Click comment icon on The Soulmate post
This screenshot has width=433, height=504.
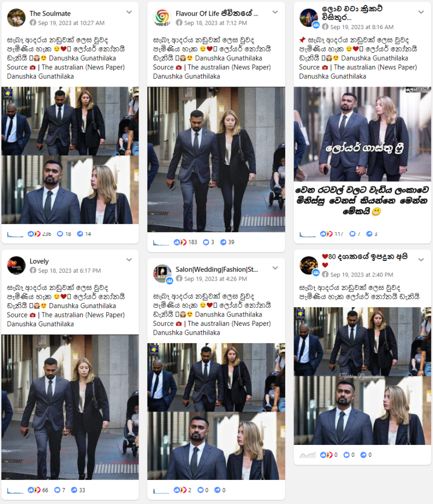coord(60,234)
